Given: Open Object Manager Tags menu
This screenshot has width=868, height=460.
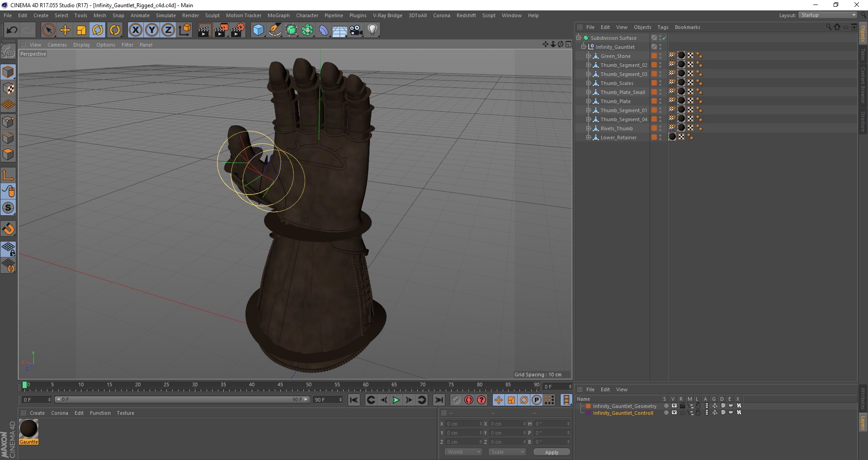Looking at the screenshot, I should (663, 27).
